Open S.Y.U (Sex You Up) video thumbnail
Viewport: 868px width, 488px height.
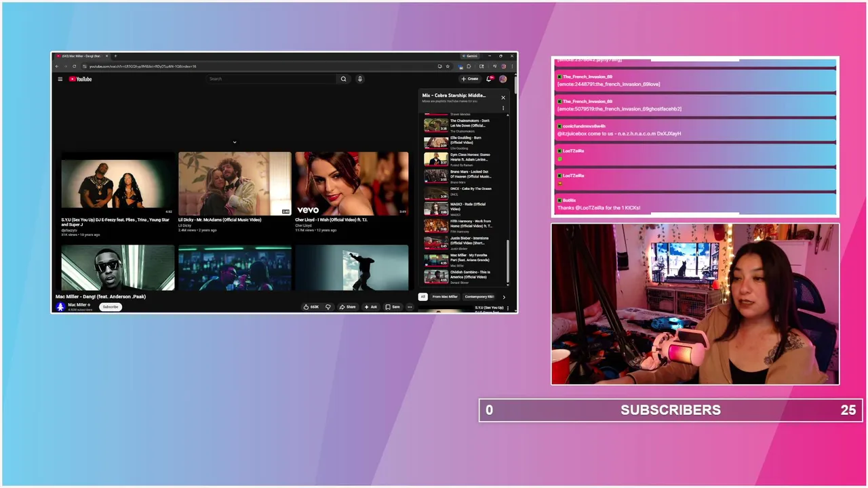118,183
